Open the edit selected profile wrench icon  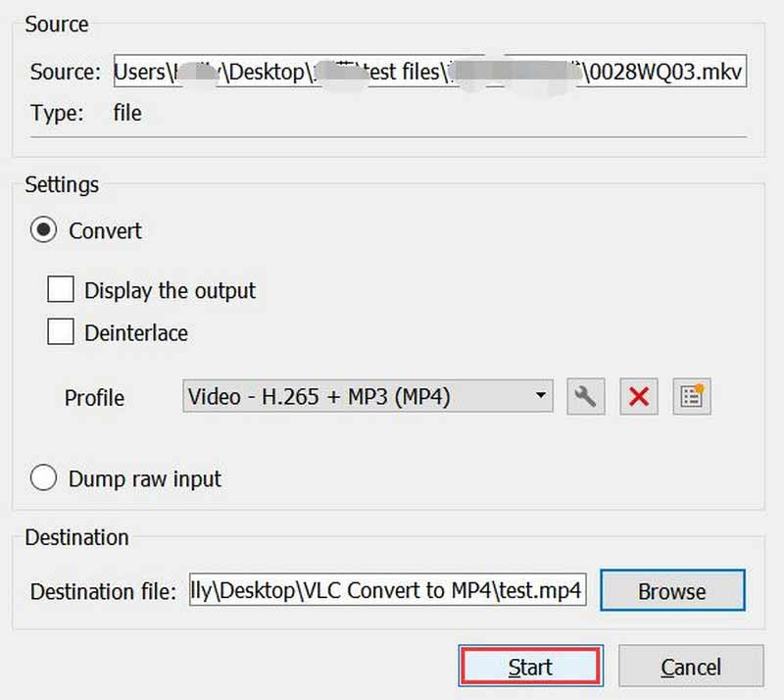click(x=585, y=397)
